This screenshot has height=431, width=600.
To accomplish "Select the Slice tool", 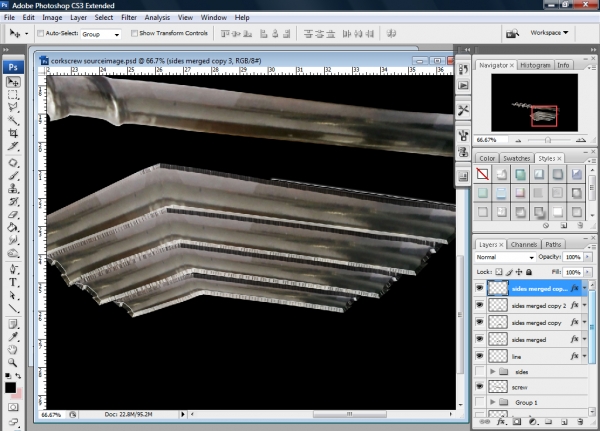I will pos(13,146).
